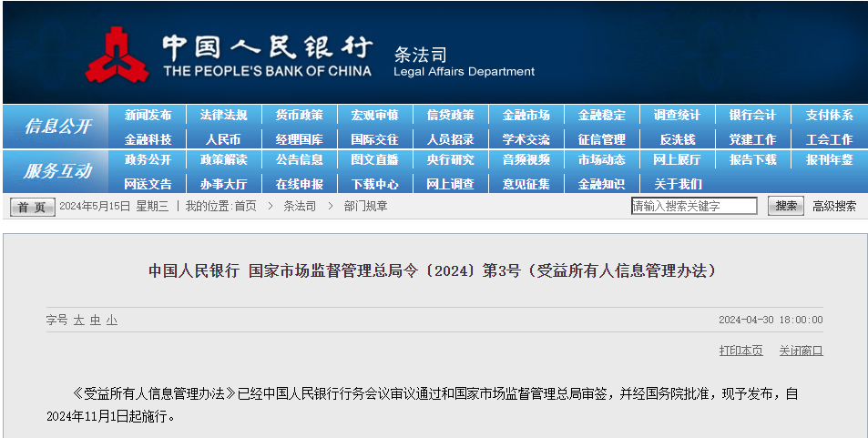Visit 意见征集 page
Viewport: 868px width, 438px height.
click(x=526, y=184)
